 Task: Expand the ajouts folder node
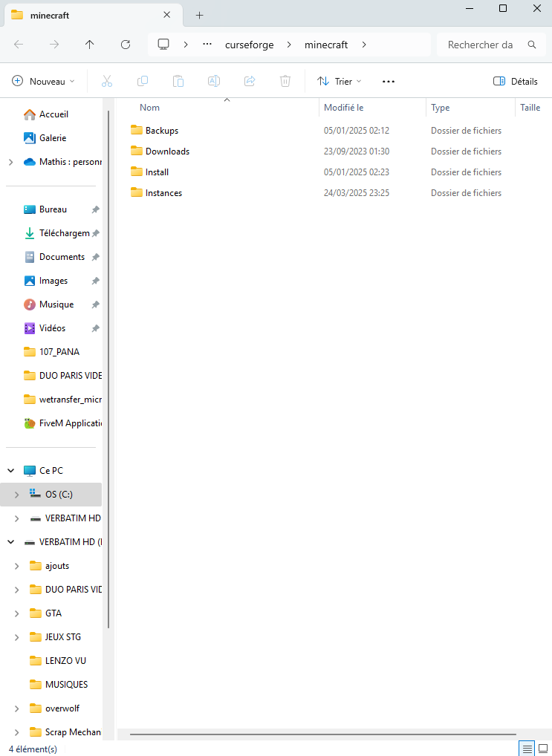(x=17, y=566)
